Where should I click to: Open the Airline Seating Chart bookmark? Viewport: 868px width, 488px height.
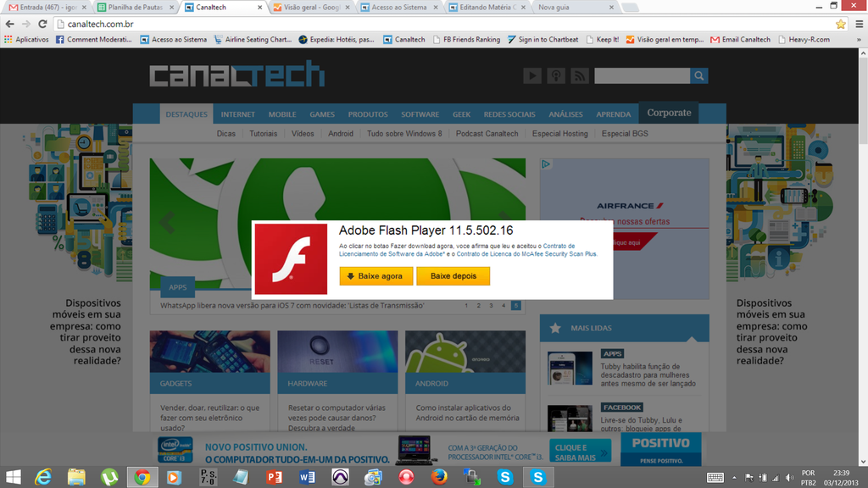point(253,39)
